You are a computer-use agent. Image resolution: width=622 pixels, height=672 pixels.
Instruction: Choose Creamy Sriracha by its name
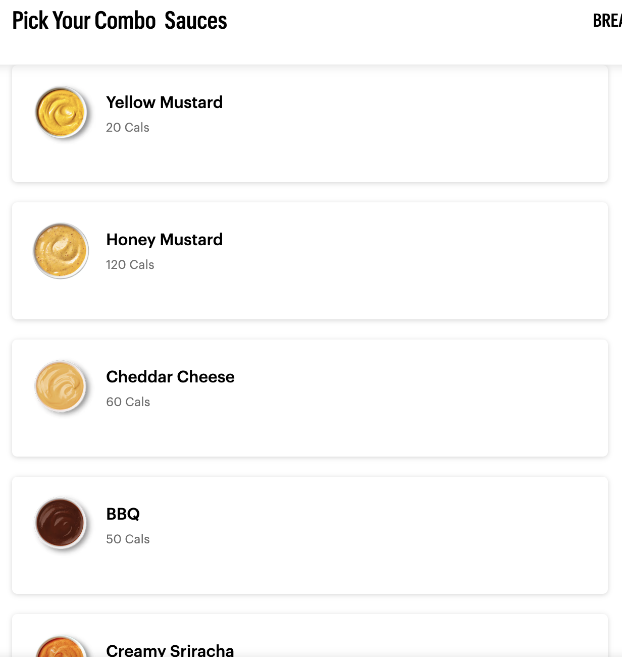[170, 650]
